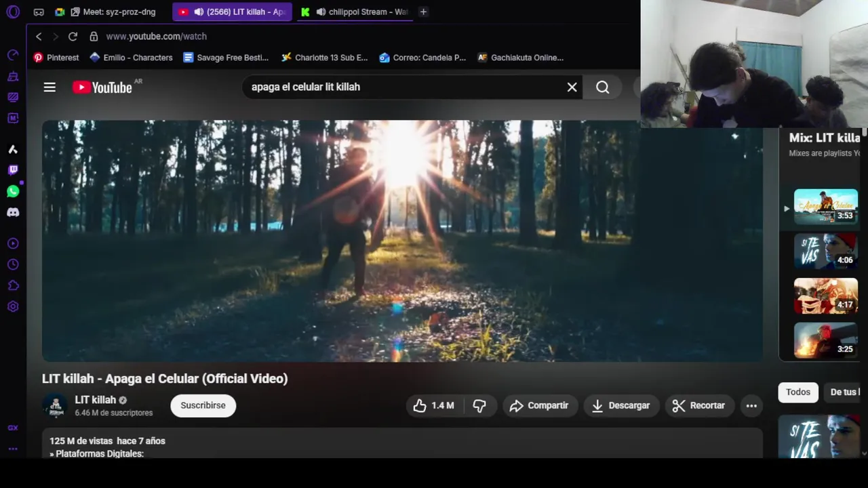The width and height of the screenshot is (868, 488).
Task: Open the Savage Free Besti... bookmark
Action: pyautogui.click(x=226, y=58)
